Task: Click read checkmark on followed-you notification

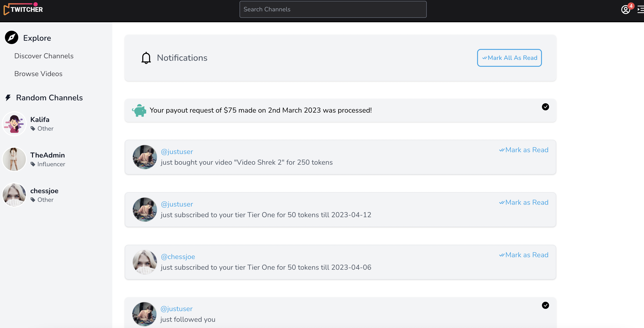Action: pos(545,305)
